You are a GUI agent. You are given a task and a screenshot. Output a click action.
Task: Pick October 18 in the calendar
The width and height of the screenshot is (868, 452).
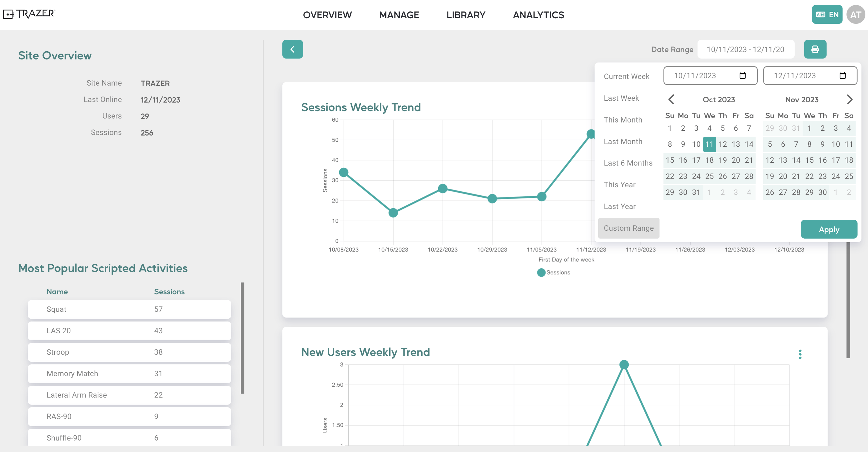pos(709,160)
